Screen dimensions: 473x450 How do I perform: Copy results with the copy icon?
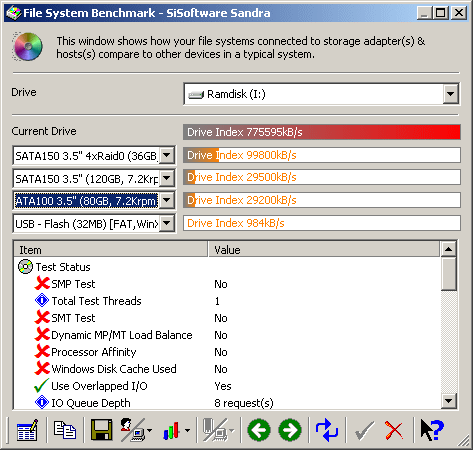pyautogui.click(x=65, y=430)
